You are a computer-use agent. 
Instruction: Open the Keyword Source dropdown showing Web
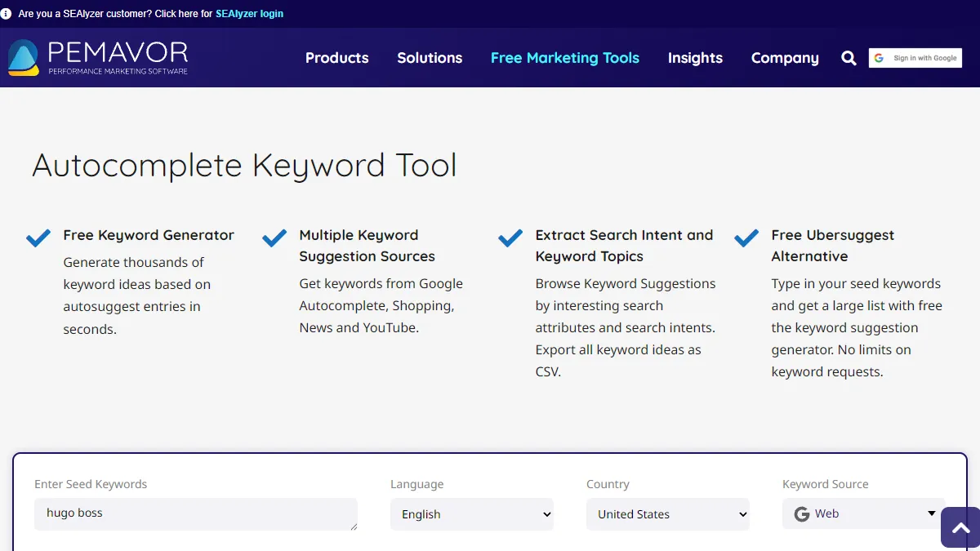pyautogui.click(x=864, y=513)
